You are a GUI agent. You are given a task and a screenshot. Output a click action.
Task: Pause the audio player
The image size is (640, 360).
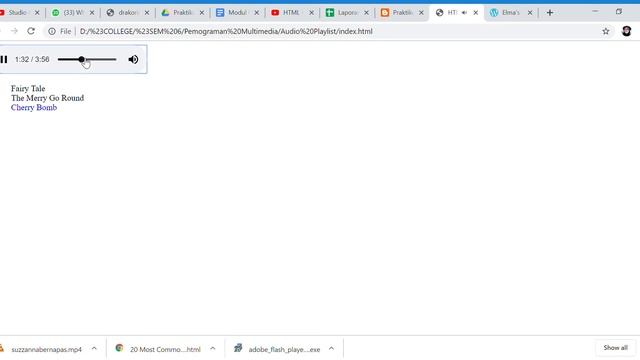[x=4, y=60]
